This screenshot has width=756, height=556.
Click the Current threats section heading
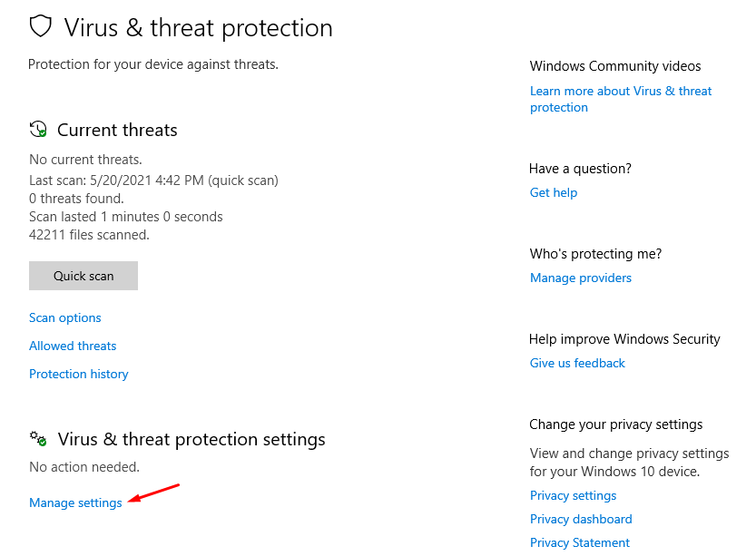tap(117, 130)
